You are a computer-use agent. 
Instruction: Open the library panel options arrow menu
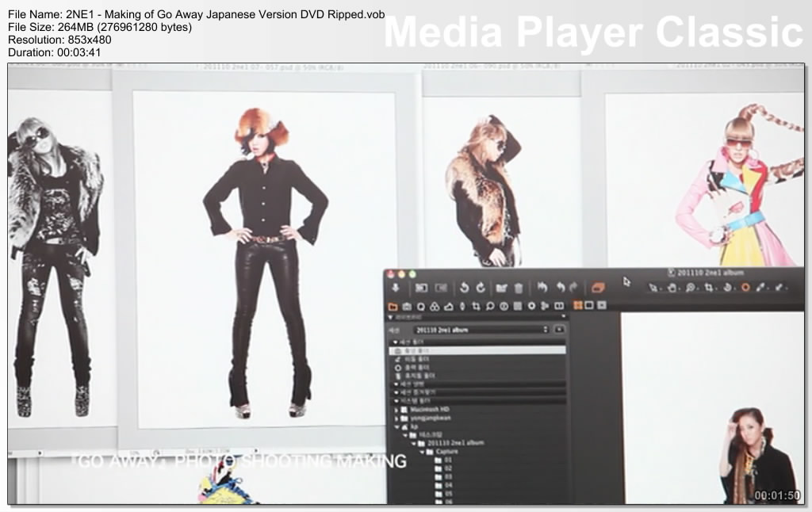point(564,315)
